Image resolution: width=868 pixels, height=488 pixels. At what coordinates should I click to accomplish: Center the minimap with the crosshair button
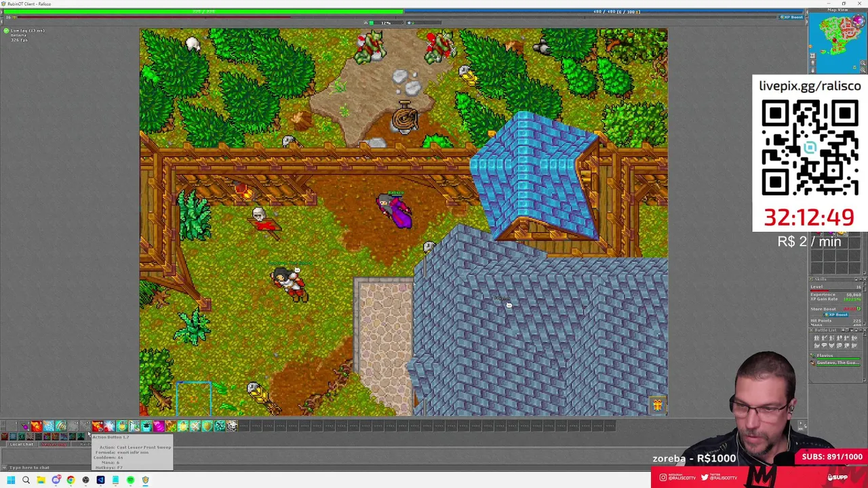812,56
